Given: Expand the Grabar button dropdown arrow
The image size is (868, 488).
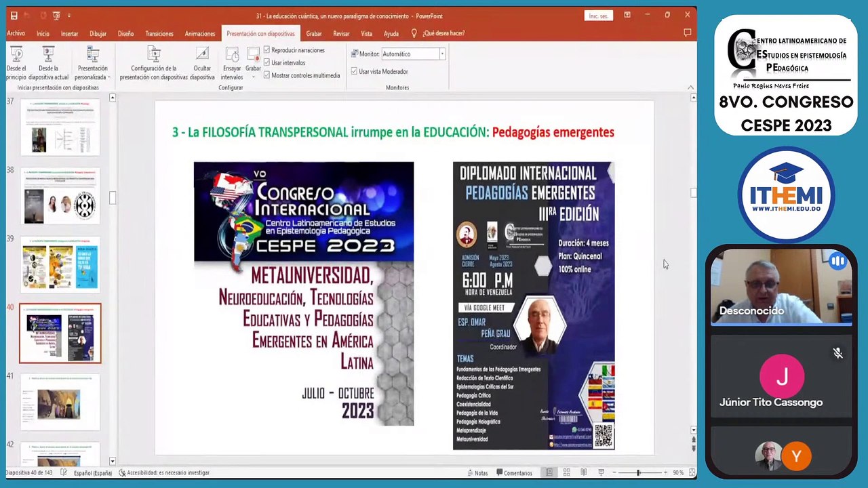Looking at the screenshot, I should pyautogui.click(x=253, y=76).
